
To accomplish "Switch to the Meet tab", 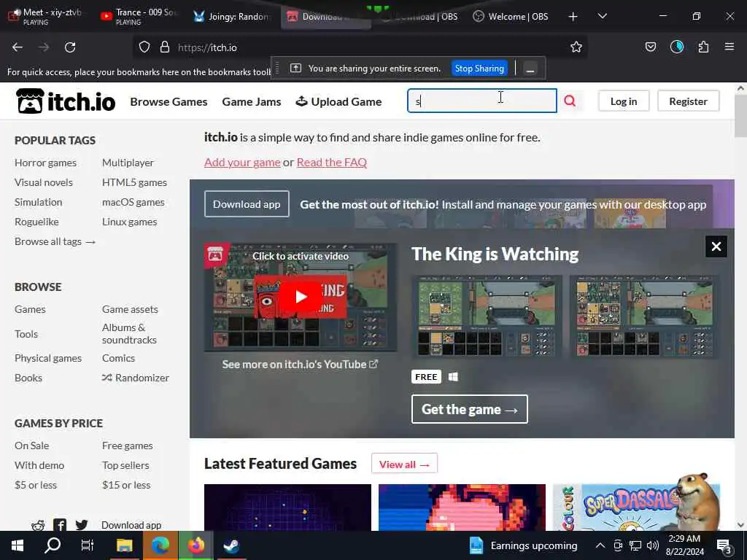I will click(46, 16).
